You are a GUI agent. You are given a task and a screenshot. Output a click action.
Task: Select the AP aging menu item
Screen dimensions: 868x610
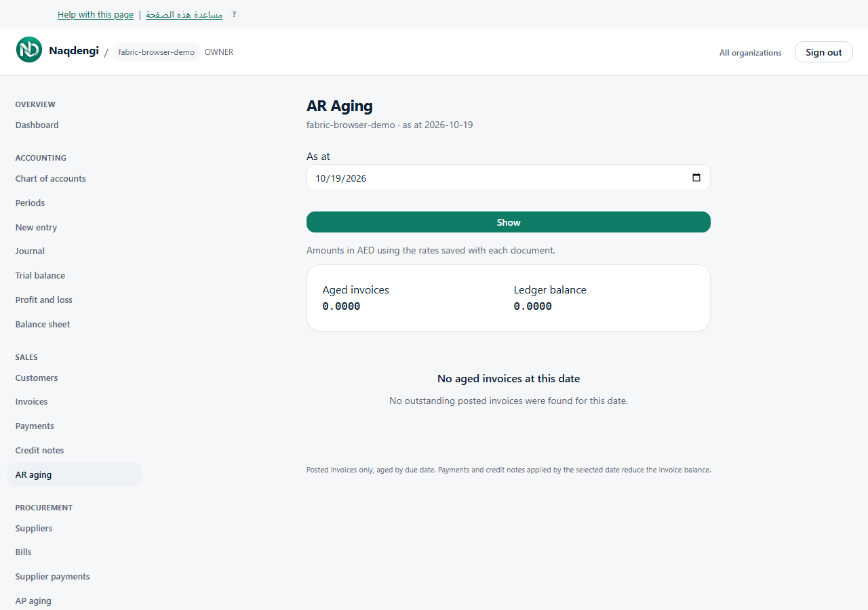click(33, 601)
